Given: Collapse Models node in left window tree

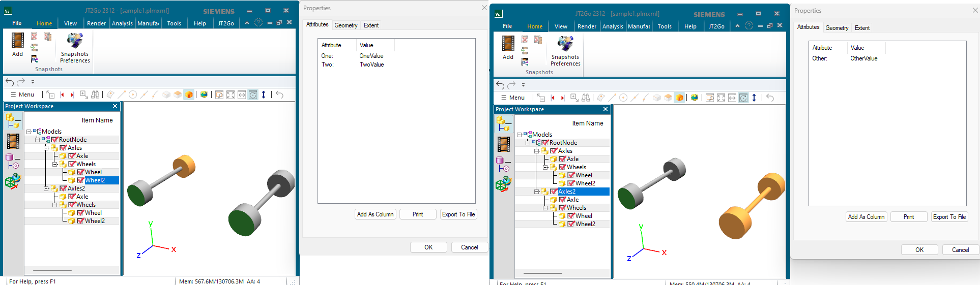Looking at the screenshot, I should coord(29,132).
